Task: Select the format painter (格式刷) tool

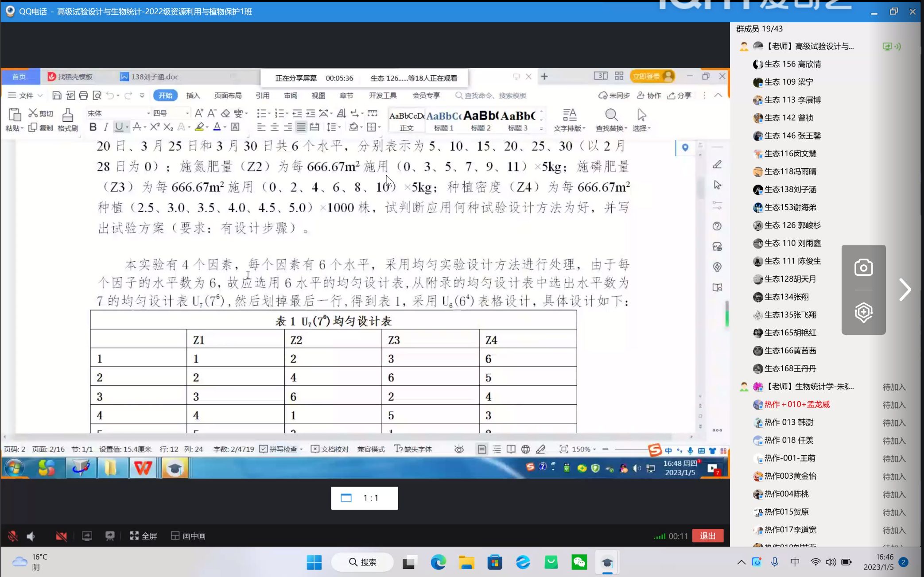Action: 67,120
